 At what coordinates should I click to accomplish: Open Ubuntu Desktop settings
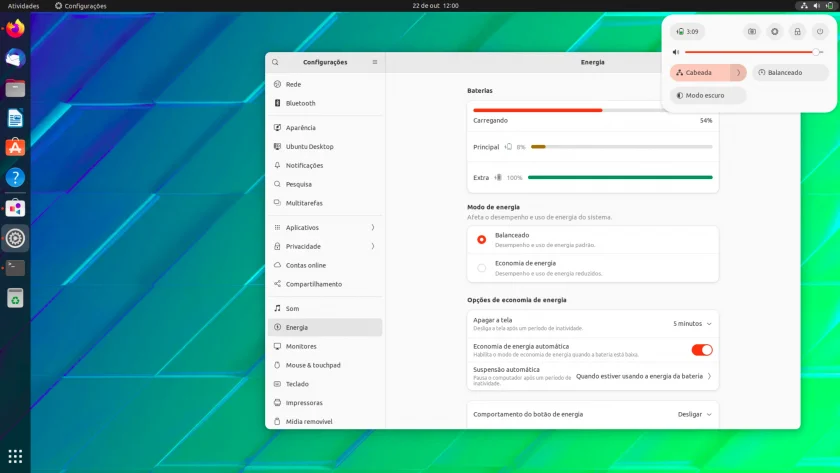tap(325, 146)
